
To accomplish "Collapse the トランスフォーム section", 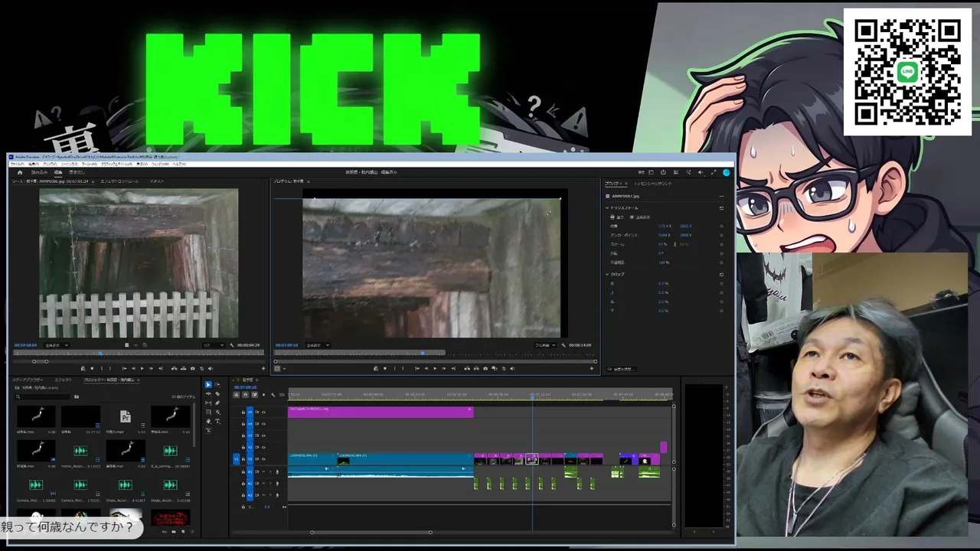I will click(x=608, y=208).
